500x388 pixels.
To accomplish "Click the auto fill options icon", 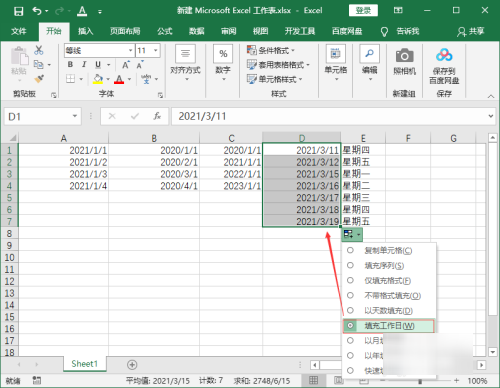I will [x=352, y=235].
